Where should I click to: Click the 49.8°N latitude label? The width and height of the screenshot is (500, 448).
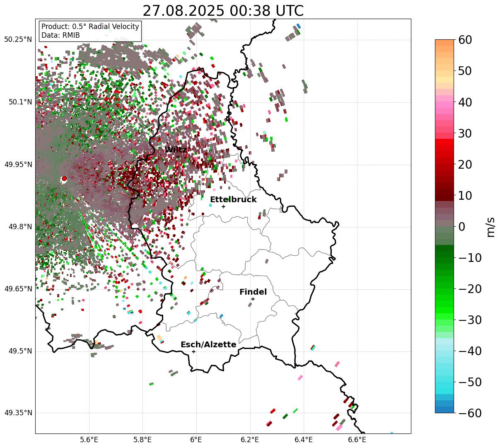[20, 227]
